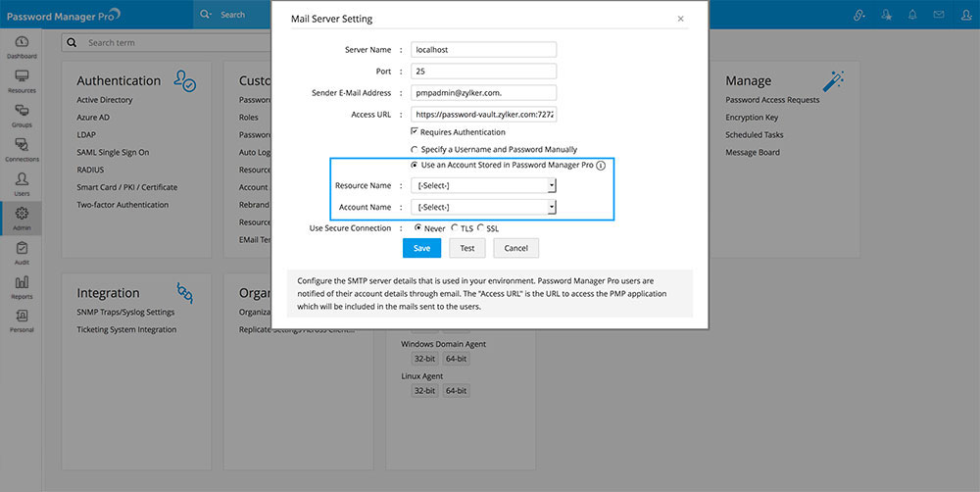The width and height of the screenshot is (980, 492).
Task: Open Message Board link
Action: tap(753, 152)
